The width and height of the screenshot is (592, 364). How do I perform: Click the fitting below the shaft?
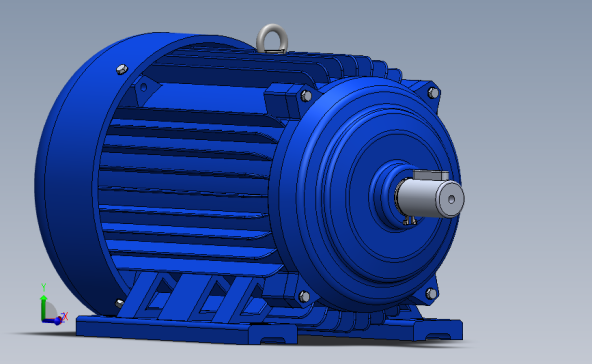tap(410, 221)
